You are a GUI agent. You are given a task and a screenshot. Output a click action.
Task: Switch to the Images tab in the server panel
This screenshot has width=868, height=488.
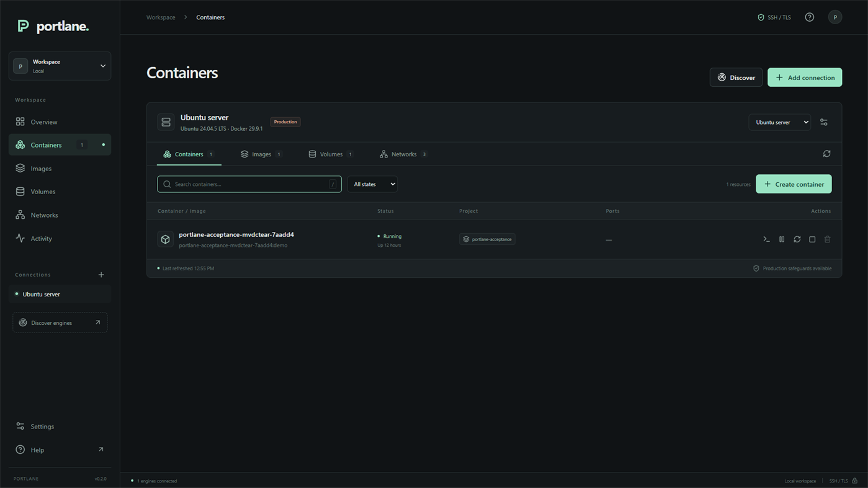tap(261, 154)
